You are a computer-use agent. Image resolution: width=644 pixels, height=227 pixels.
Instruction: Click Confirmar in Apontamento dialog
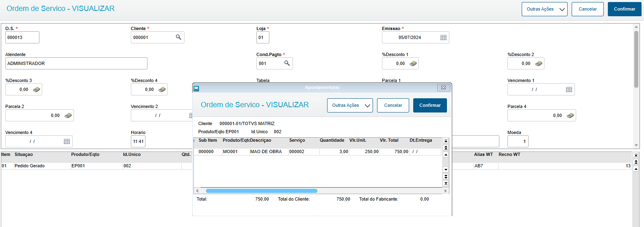coord(430,105)
